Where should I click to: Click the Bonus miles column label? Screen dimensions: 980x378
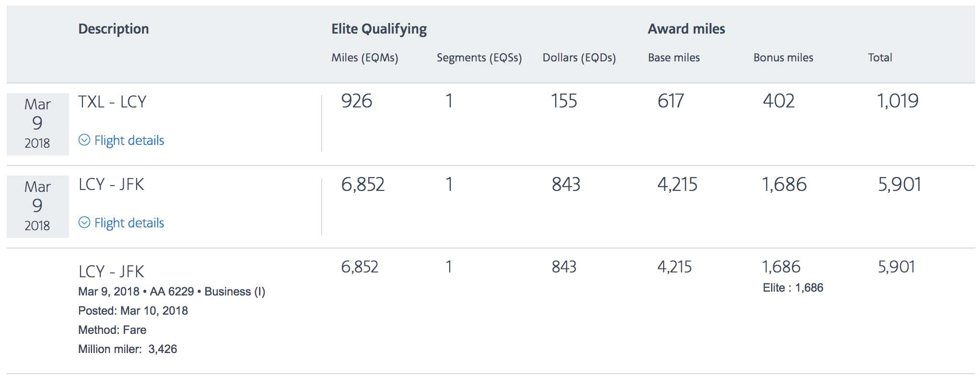(x=783, y=58)
